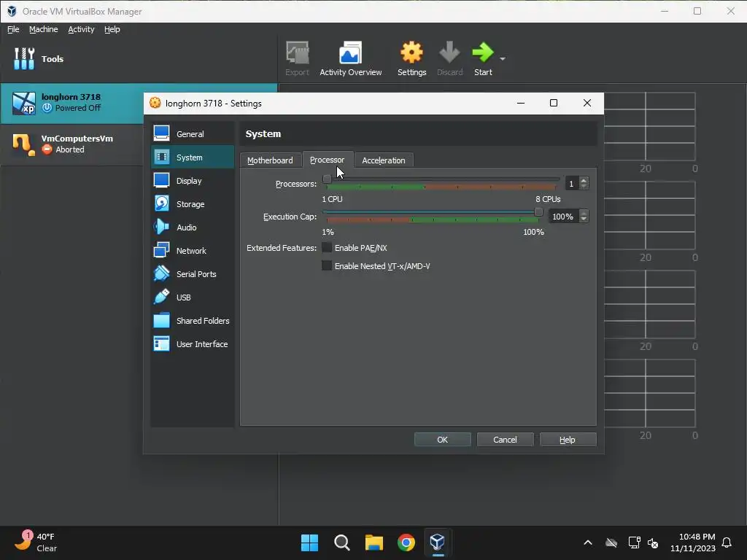The width and height of the screenshot is (747, 560).
Task: Open the Help menu in the menu bar
Action: [112, 29]
